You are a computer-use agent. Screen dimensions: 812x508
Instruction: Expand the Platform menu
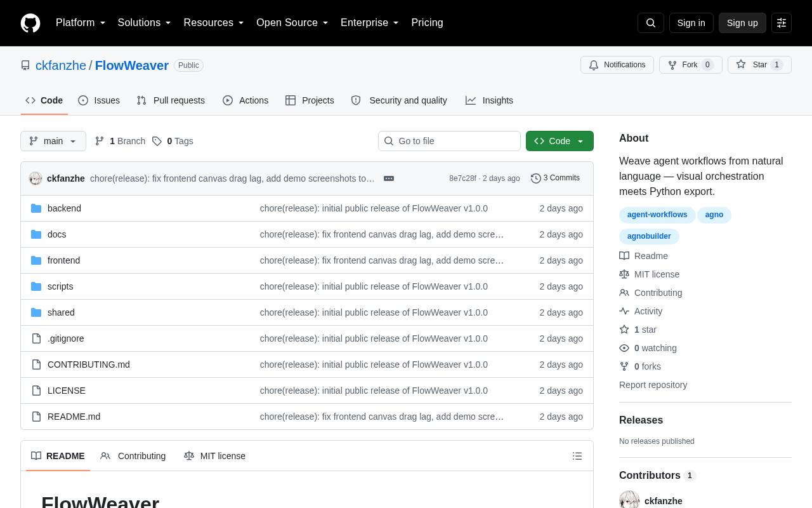[x=81, y=23]
